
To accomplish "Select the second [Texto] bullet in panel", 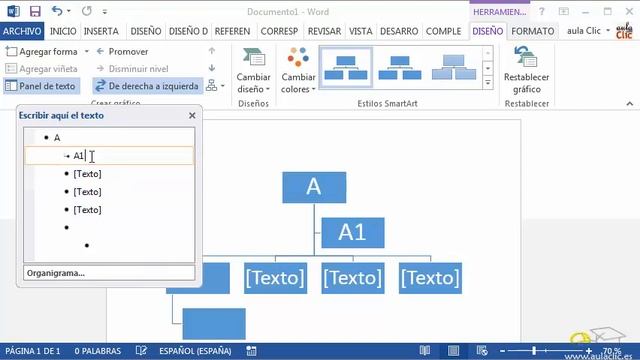I will [x=87, y=192].
